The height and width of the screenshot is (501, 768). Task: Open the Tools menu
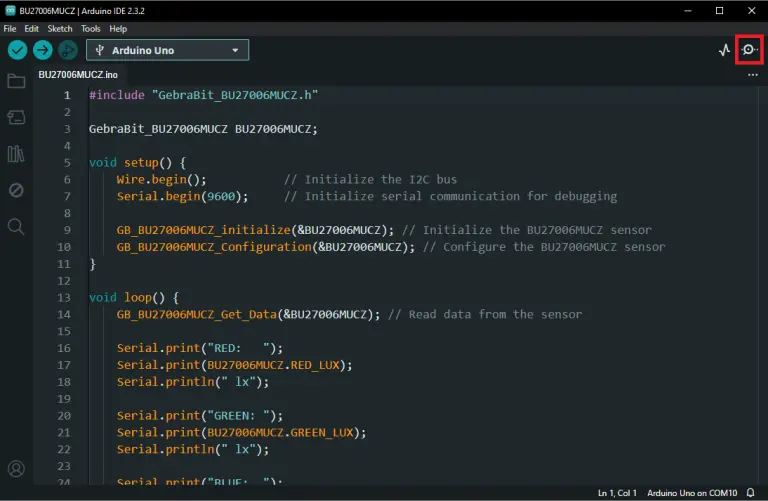pos(91,29)
